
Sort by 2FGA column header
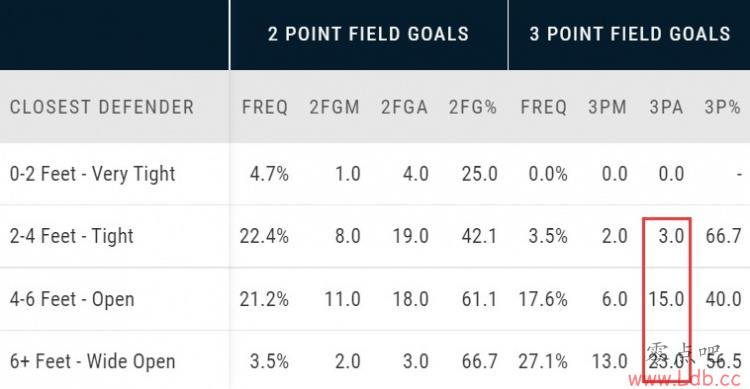pos(404,107)
